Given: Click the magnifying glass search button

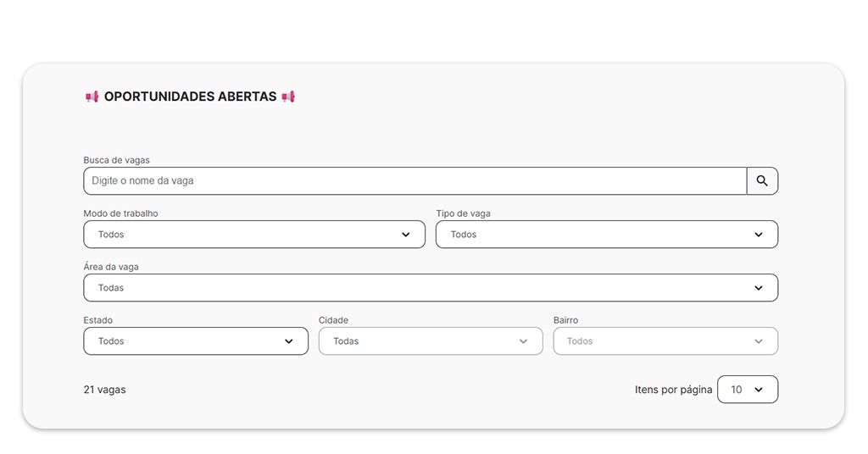Looking at the screenshot, I should [762, 180].
